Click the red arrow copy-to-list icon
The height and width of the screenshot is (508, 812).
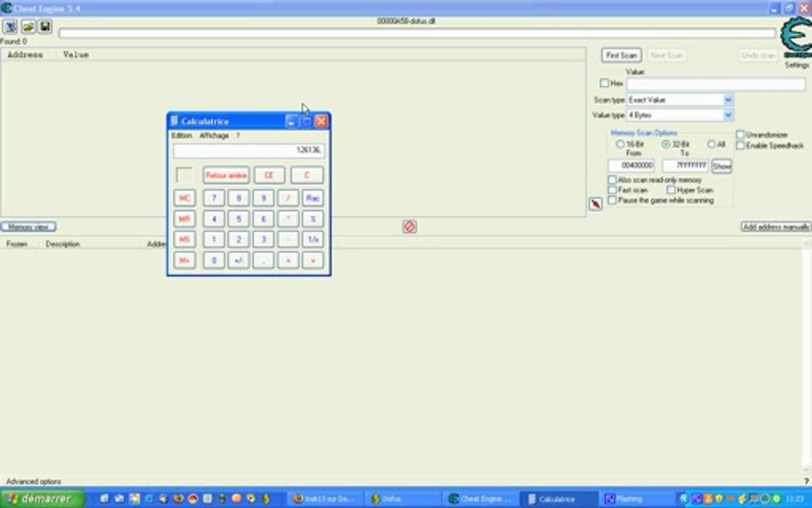click(x=595, y=204)
